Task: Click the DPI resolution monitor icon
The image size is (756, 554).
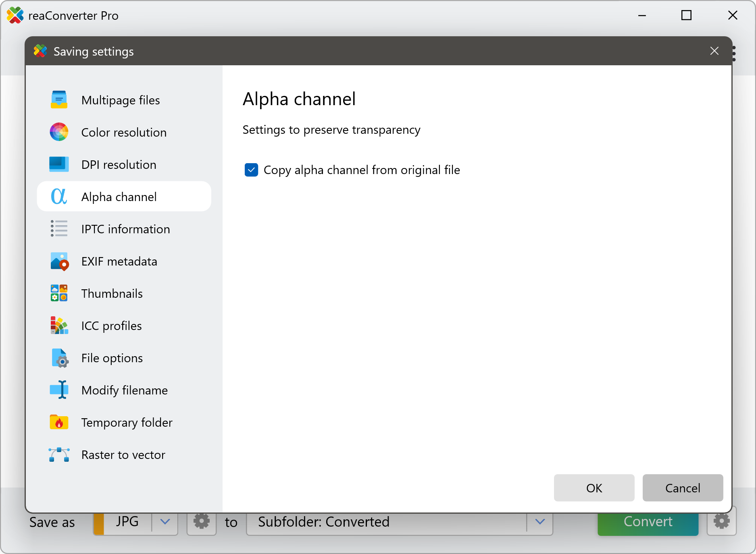Action: coord(59,164)
